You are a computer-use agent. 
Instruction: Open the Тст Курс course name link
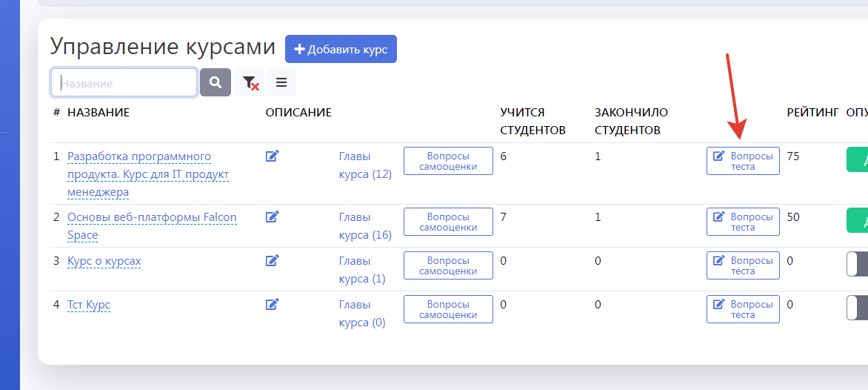89,305
